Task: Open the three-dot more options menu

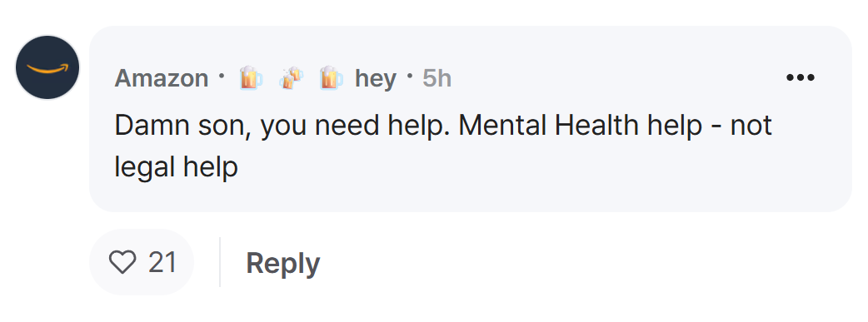Action: (x=800, y=77)
